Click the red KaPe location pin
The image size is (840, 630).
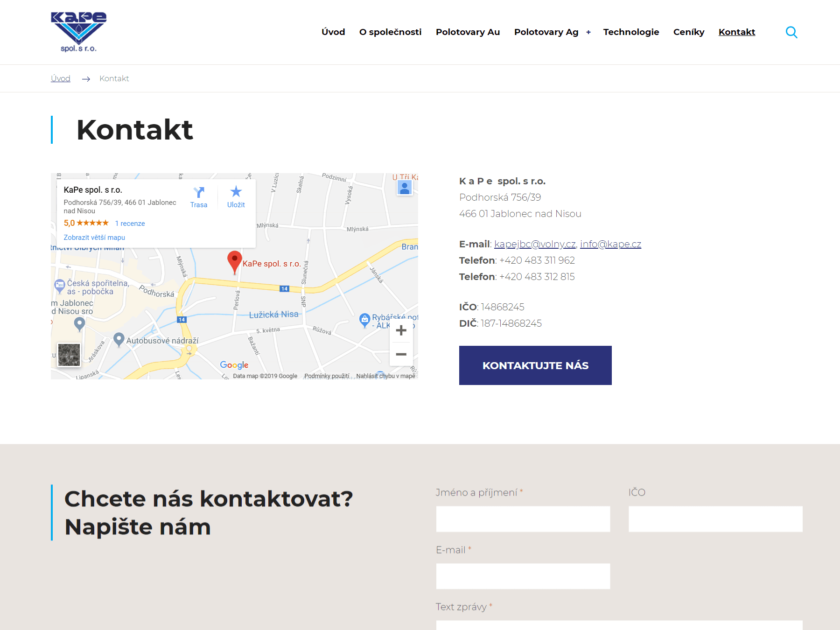click(x=234, y=261)
